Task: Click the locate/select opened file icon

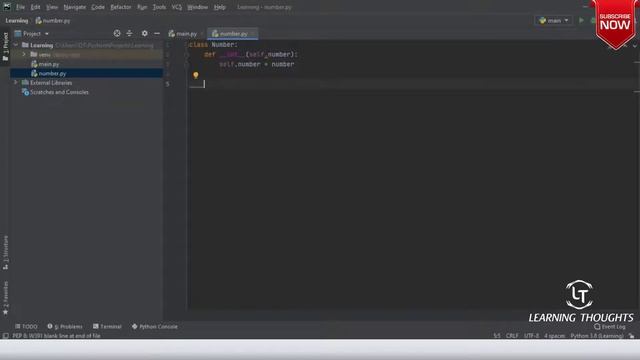Action: (117, 33)
